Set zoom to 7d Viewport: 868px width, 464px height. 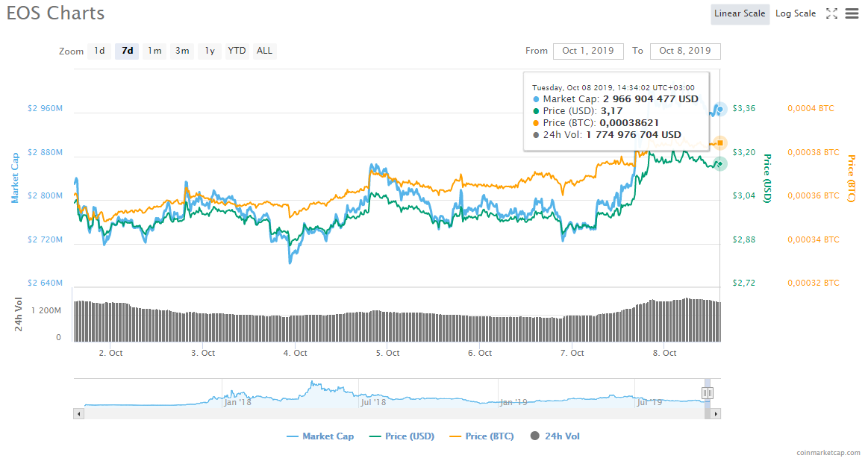click(x=128, y=51)
